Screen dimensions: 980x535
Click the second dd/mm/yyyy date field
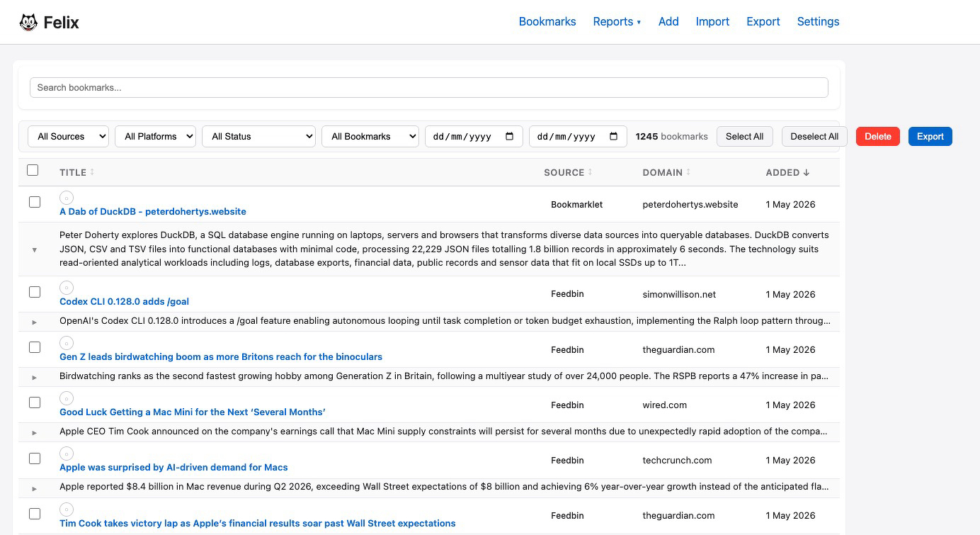(578, 136)
